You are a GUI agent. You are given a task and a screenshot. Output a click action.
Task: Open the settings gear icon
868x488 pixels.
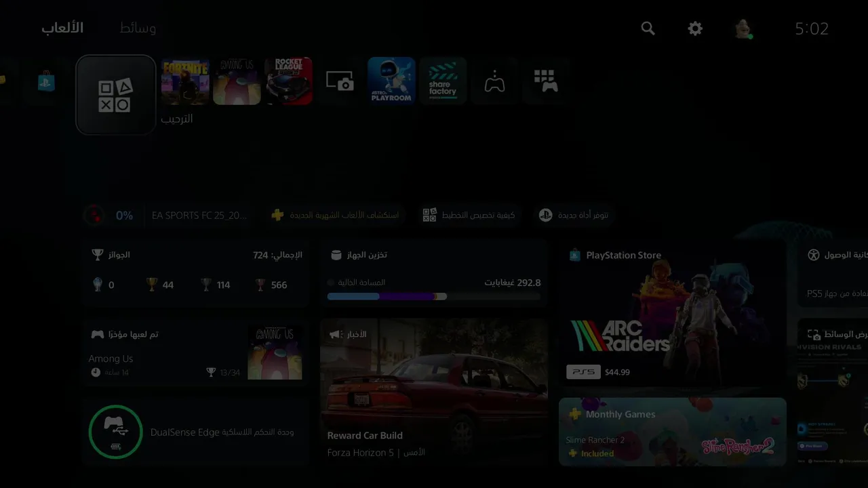coord(695,28)
